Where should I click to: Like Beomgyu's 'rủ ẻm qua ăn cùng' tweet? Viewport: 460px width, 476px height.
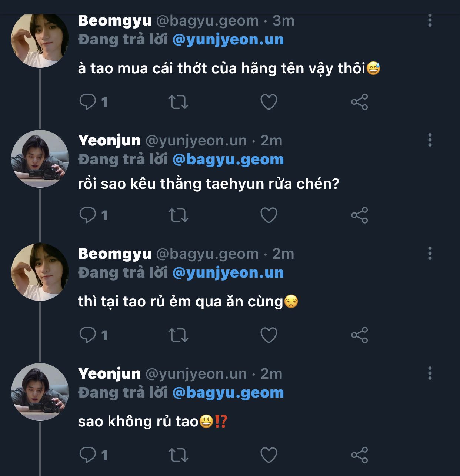[269, 335]
